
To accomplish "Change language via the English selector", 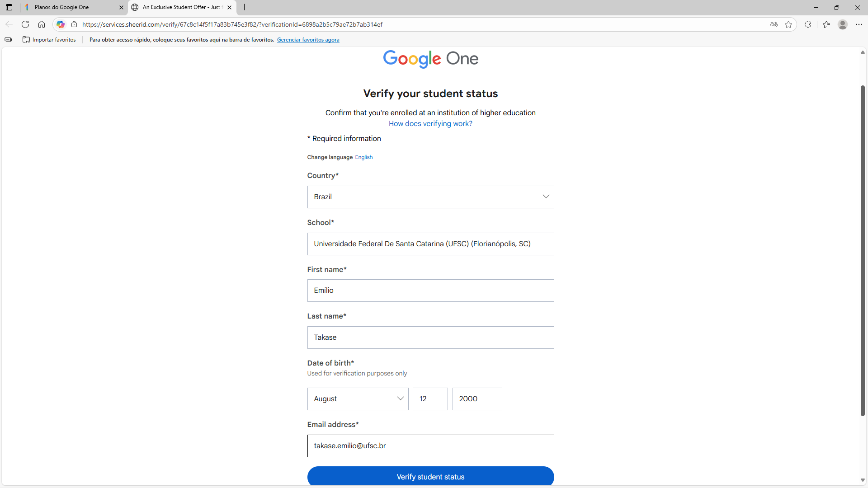I will point(363,157).
